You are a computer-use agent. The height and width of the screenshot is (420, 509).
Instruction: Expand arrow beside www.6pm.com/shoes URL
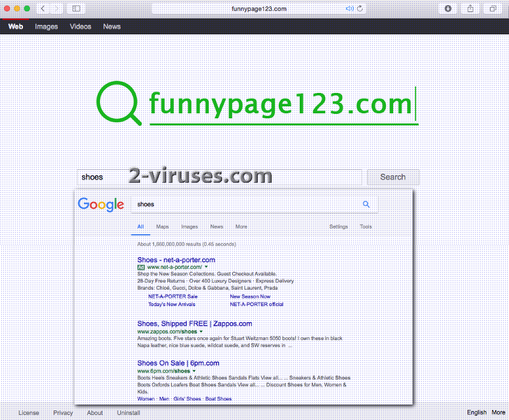pyautogui.click(x=194, y=370)
